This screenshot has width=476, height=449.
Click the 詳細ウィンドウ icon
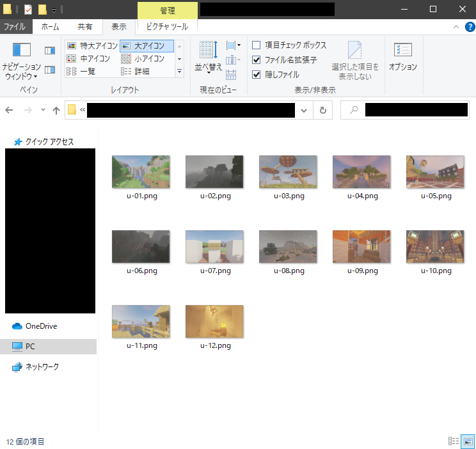pyautogui.click(x=49, y=70)
